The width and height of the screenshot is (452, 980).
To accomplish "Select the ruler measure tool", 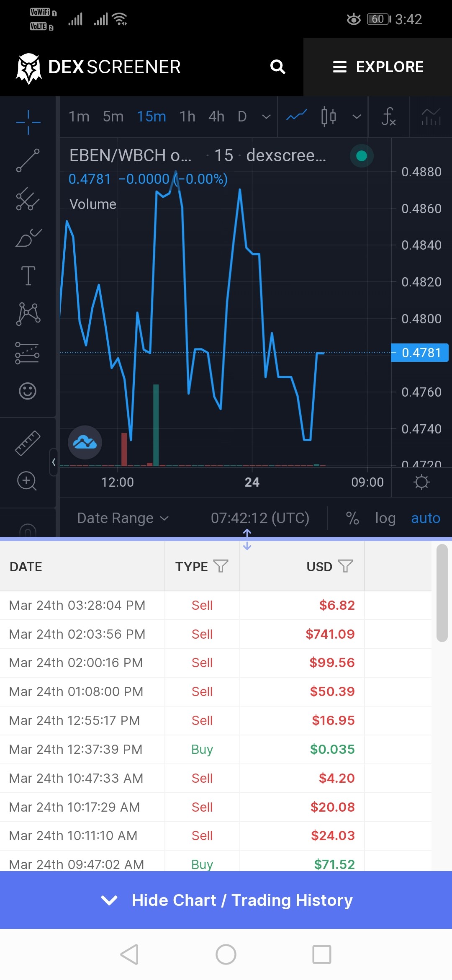I will [28, 443].
